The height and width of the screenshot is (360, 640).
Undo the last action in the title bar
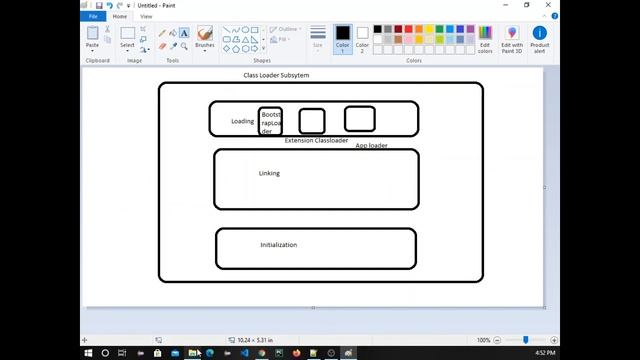pos(109,5)
